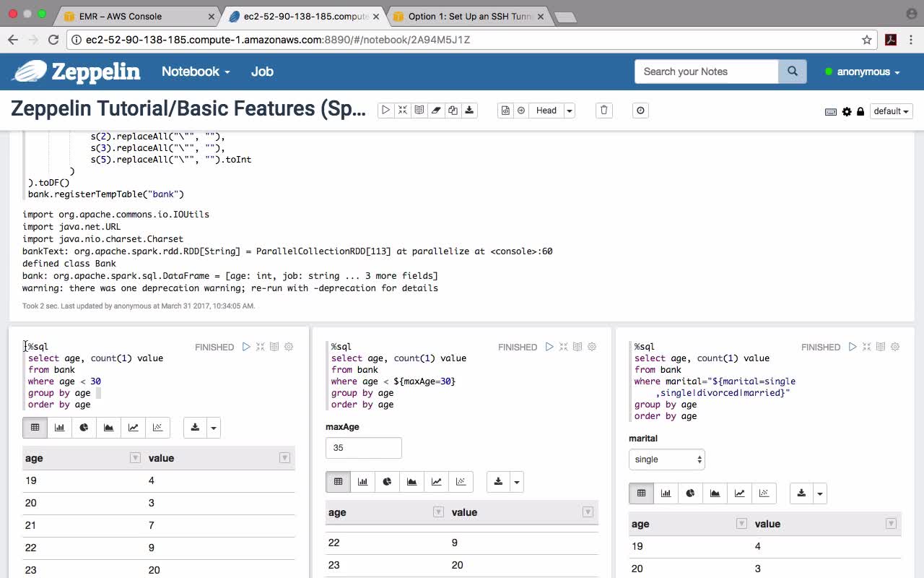
Task: Move the note to trash
Action: (604, 111)
